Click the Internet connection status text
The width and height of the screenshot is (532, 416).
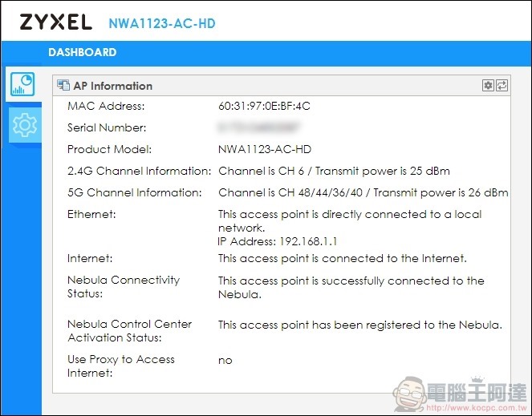click(x=343, y=258)
